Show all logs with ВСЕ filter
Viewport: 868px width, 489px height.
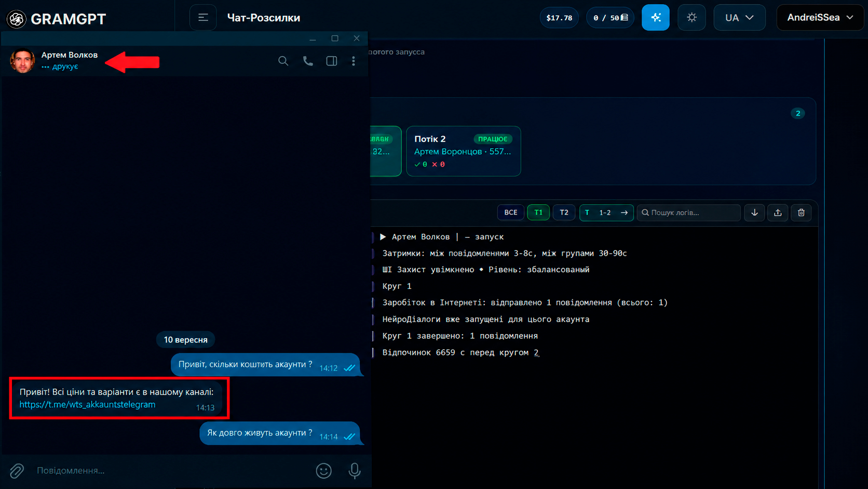(x=511, y=213)
